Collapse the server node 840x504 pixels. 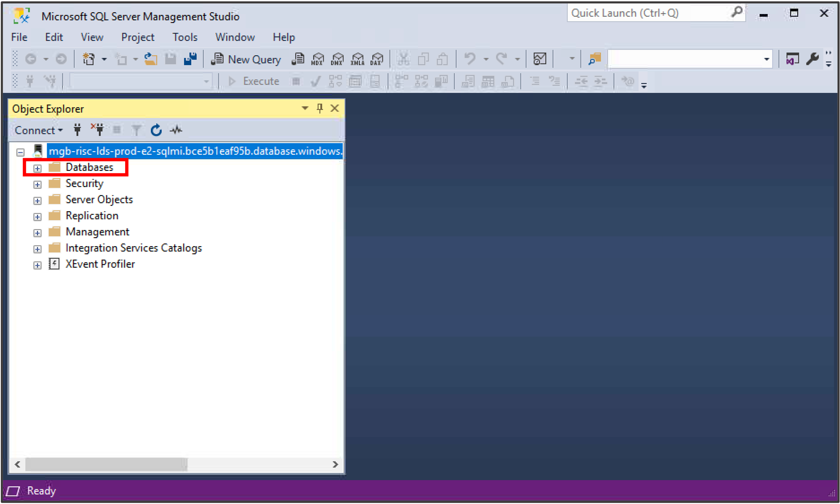(21, 152)
